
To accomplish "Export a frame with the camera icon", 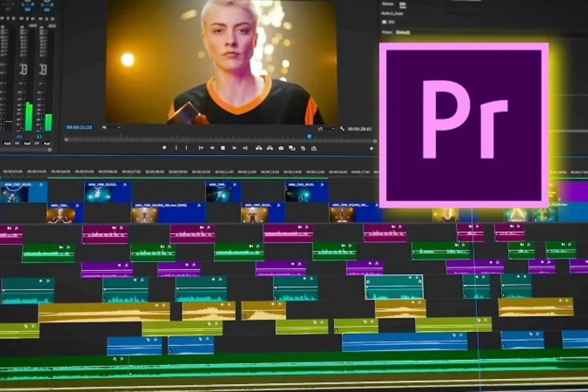I will click(281, 148).
